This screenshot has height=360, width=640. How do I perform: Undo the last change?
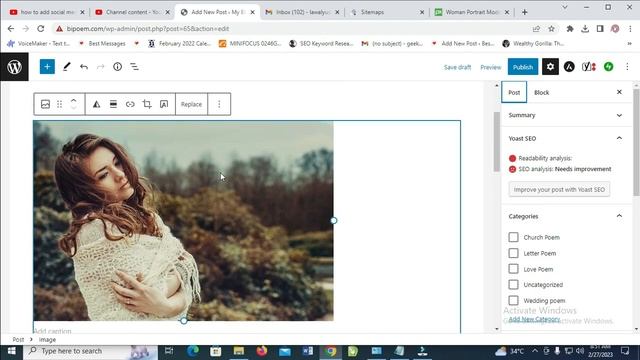84,67
